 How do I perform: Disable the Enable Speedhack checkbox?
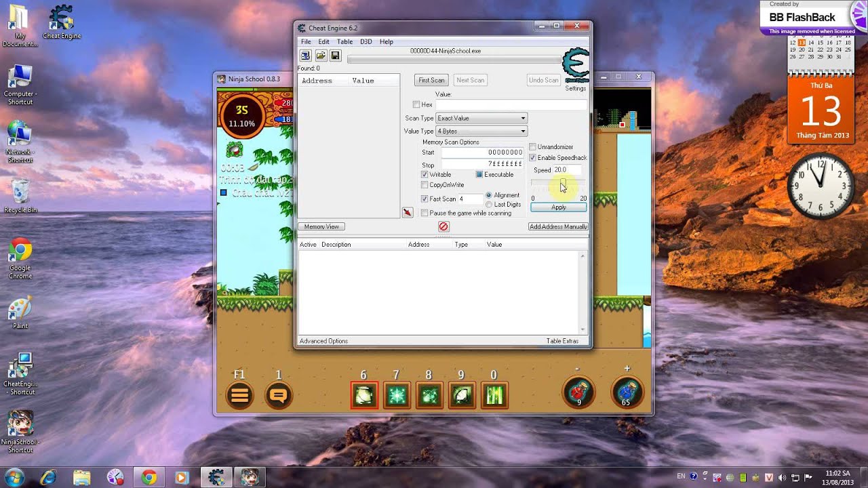point(532,158)
